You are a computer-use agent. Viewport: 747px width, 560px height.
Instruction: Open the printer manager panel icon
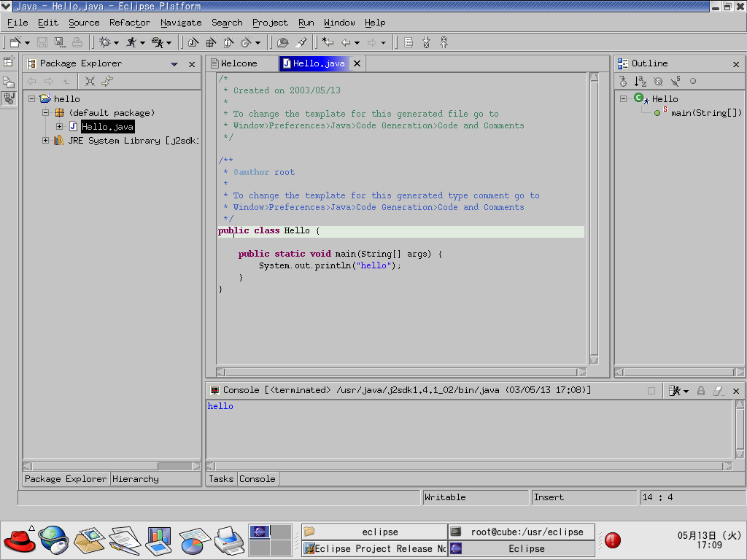[x=230, y=540]
